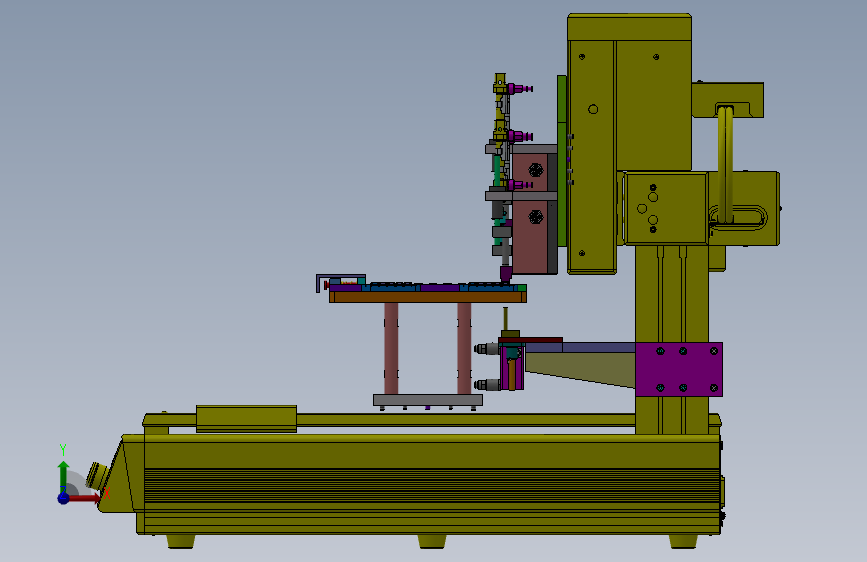This screenshot has width=867, height=562.
Task: Select the lower gray pneumatic fitting on the small cylinder
Action: pos(487,384)
